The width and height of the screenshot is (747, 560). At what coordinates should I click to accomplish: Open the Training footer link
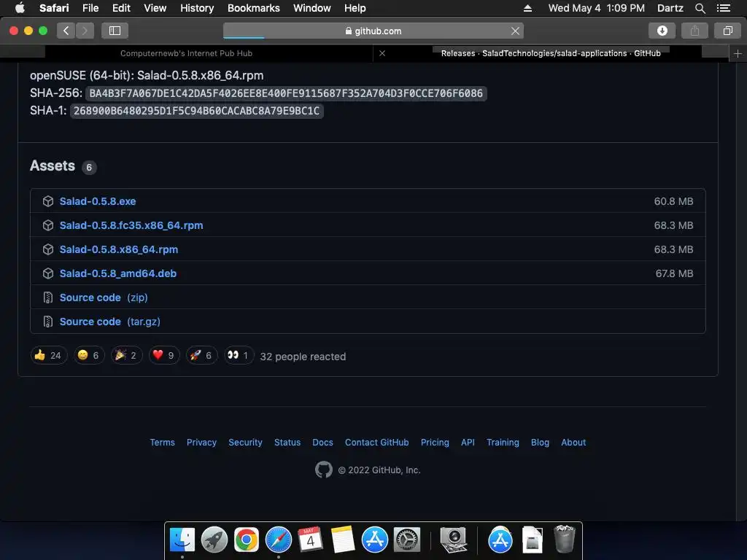pyautogui.click(x=503, y=443)
